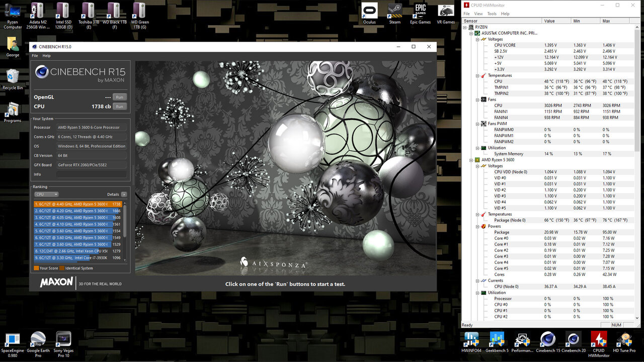Collapse the RYZEN root node in HWMonitor

point(465,27)
